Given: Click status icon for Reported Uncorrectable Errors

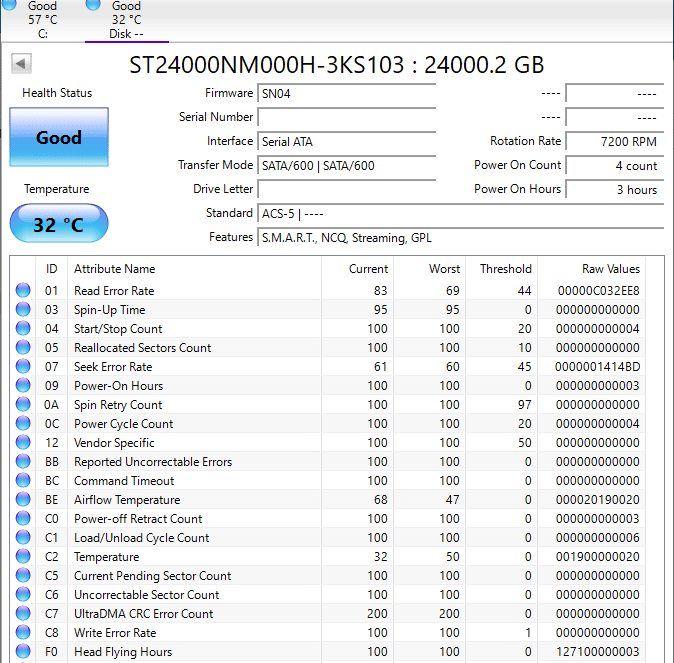Looking at the screenshot, I should point(23,461).
